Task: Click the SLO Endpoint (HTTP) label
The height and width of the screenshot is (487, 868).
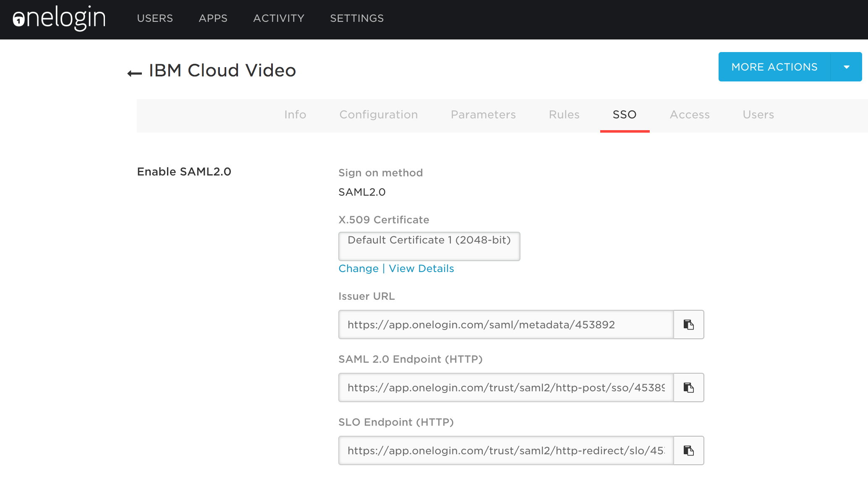Action: pyautogui.click(x=396, y=422)
